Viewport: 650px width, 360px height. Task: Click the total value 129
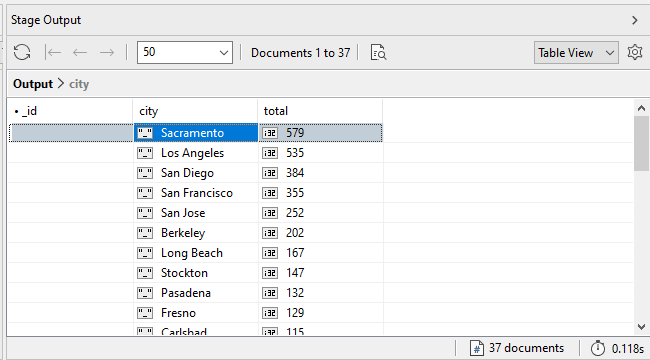tap(295, 313)
